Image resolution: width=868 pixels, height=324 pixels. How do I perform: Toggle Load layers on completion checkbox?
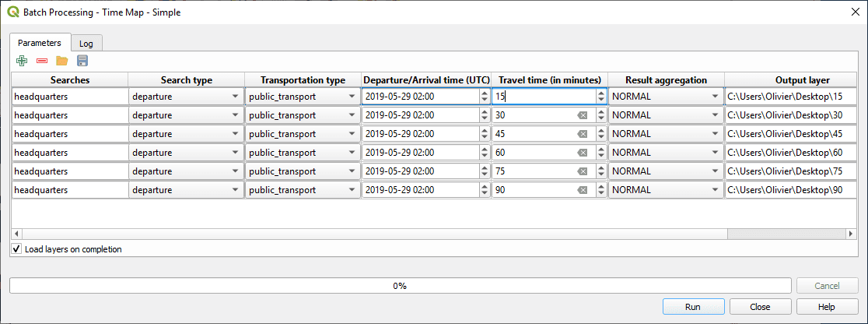pyautogui.click(x=16, y=249)
